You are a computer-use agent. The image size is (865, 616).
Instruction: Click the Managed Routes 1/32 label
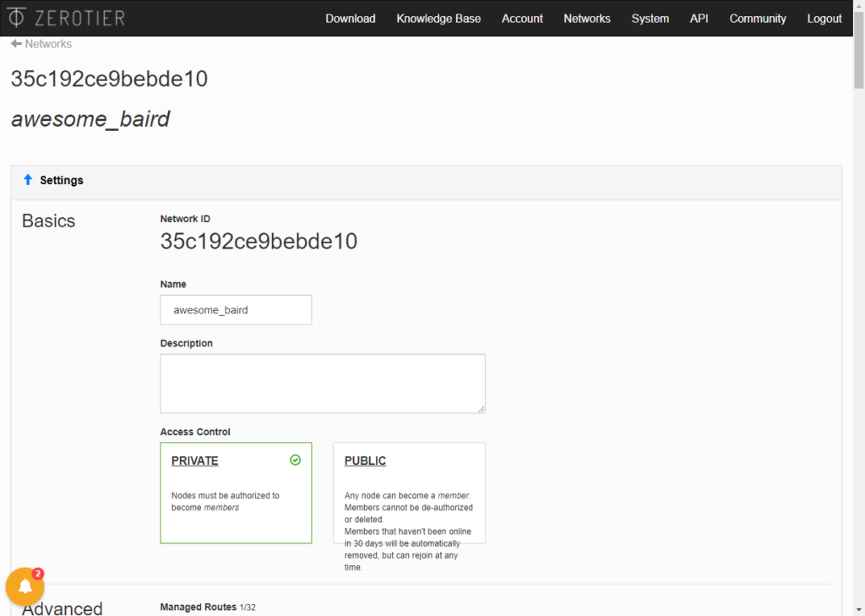(208, 608)
